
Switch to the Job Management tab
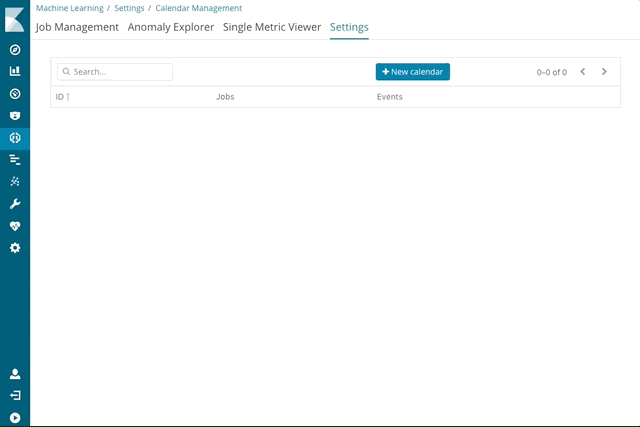(x=77, y=27)
